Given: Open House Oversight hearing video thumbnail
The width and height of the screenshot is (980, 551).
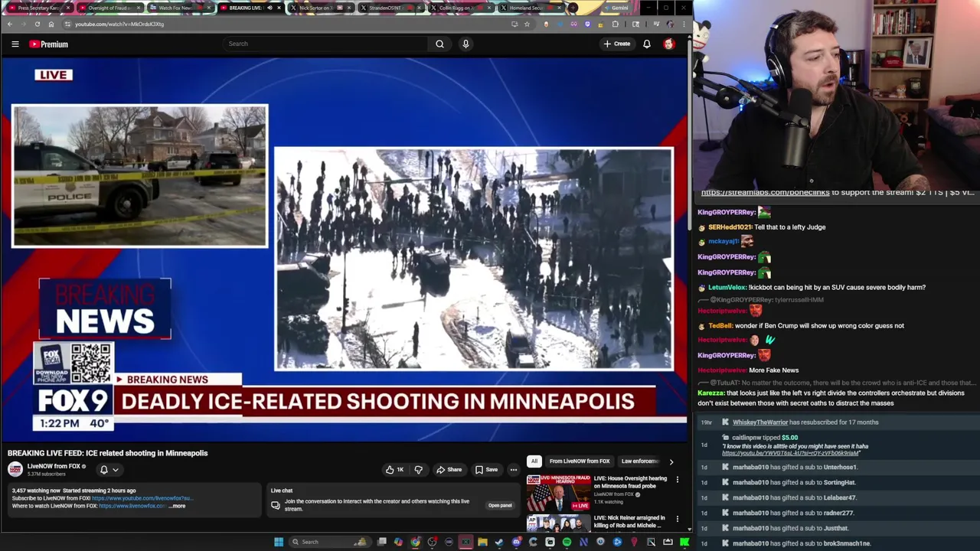Looking at the screenshot, I should coord(558,492).
